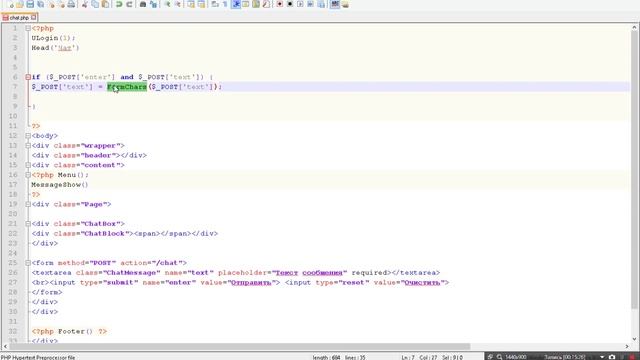Viewport: 640px width, 360px height.
Task: Toggle the highlighted indent guide button
Action: coord(236,4)
